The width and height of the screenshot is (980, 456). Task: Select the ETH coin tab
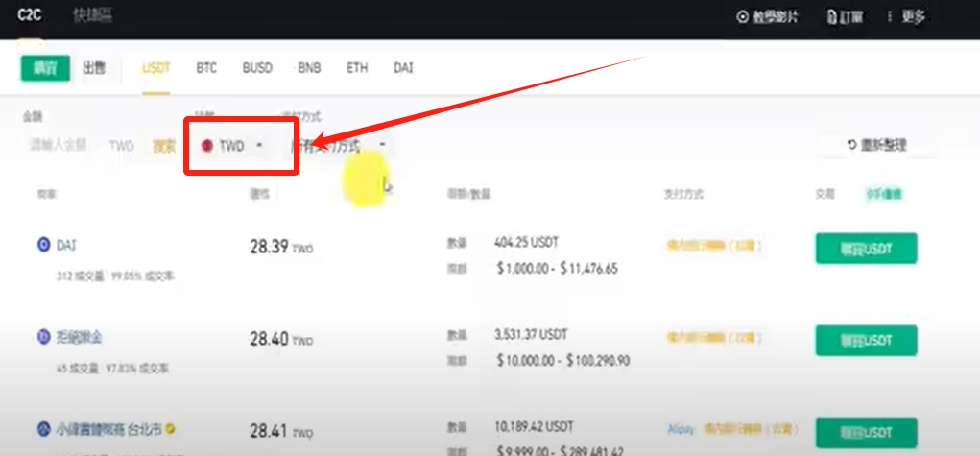[357, 68]
